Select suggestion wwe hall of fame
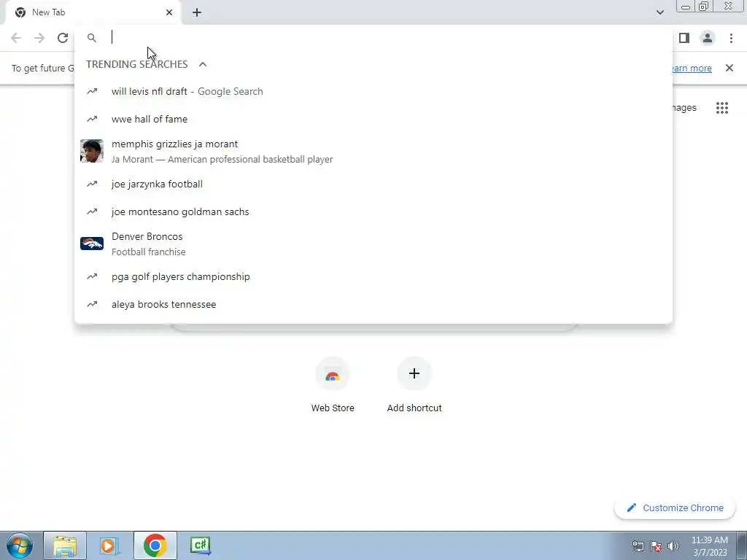Screen dimensions: 747x560 pos(373,119)
